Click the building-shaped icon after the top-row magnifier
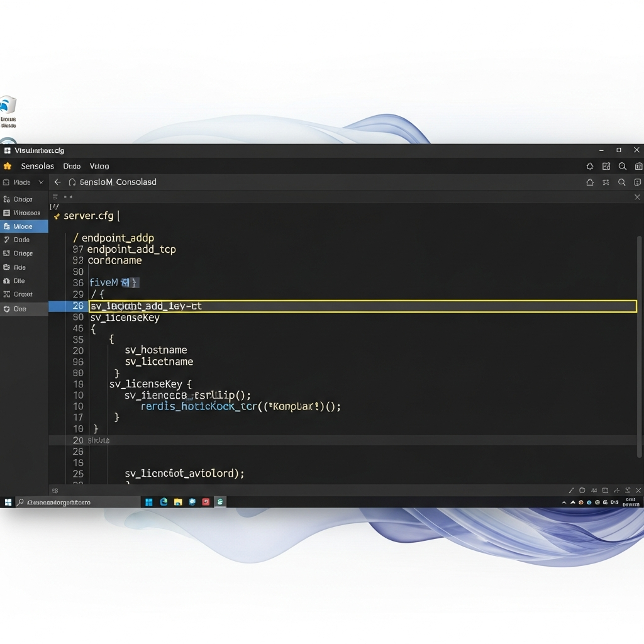 tap(638, 166)
